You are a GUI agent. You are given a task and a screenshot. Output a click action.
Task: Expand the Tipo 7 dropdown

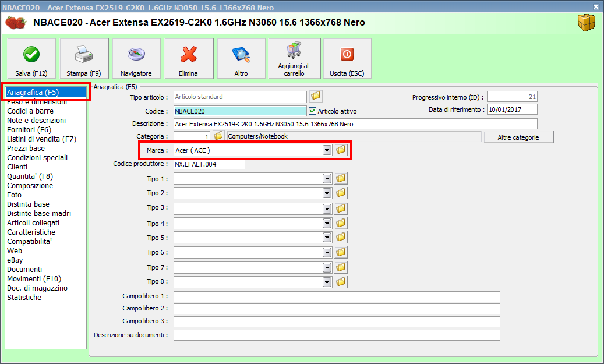327,267
